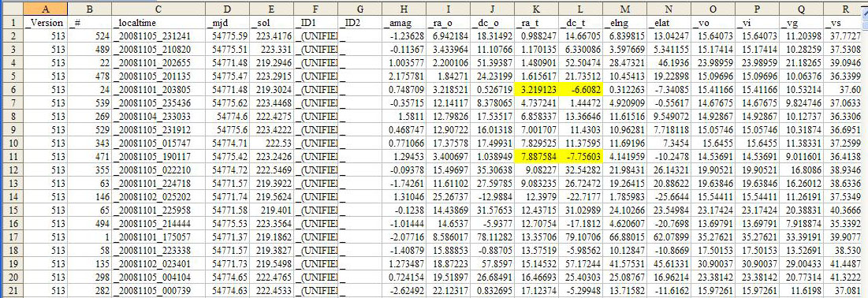The image size is (868, 298).
Task: Select cell 51.39387 in _dc_o column
Action: (493, 64)
